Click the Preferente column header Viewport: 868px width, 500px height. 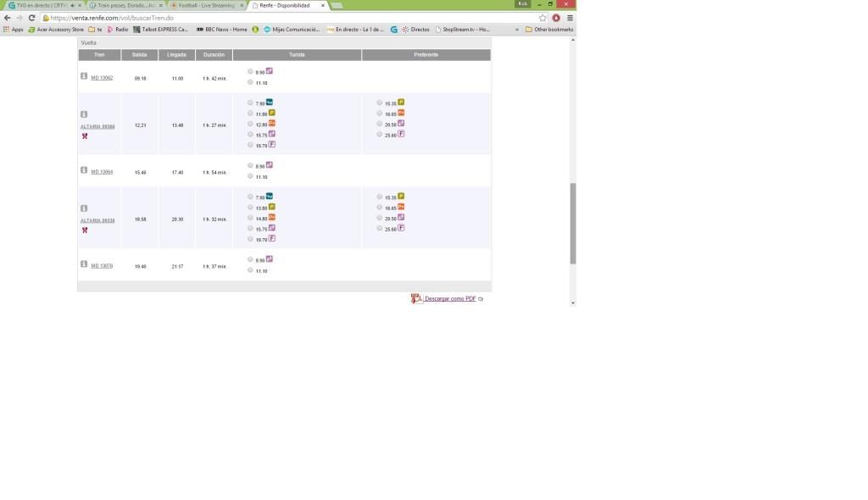click(x=426, y=55)
